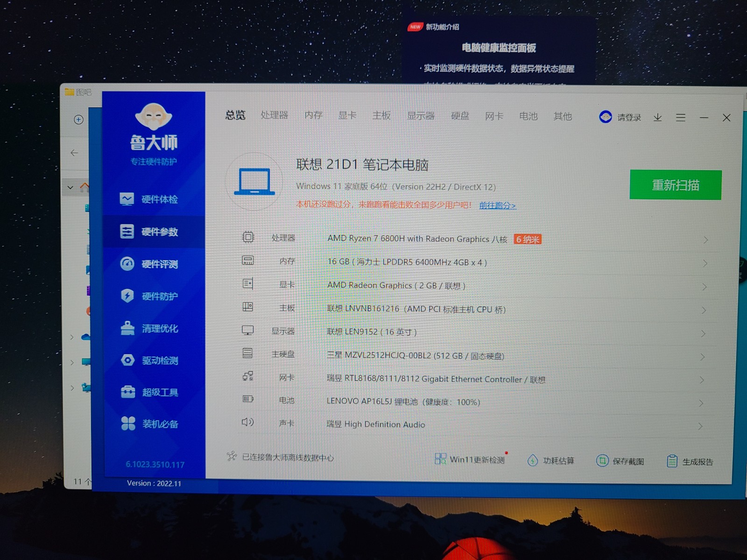The image size is (747, 560).
Task: Switch to the 主板 tab
Action: (x=381, y=115)
